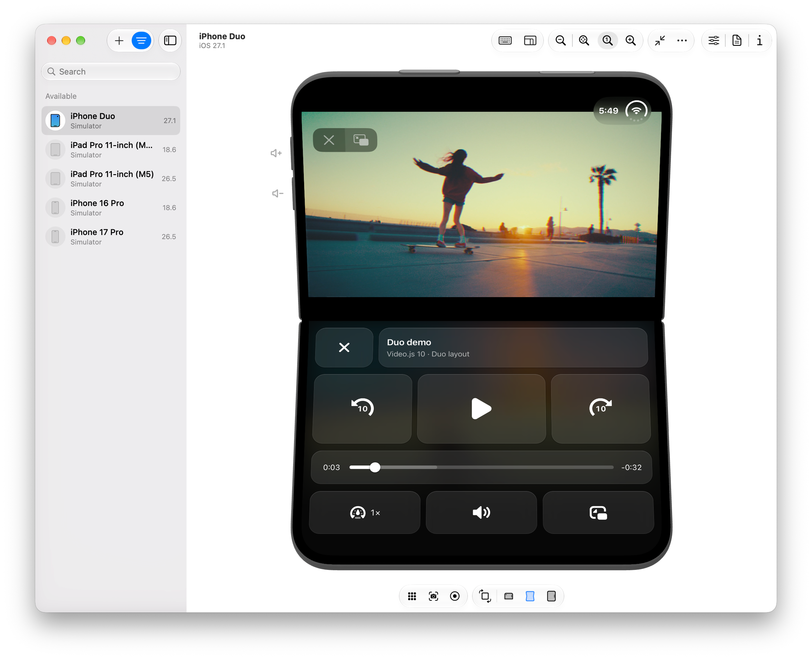Toggle mute with the speaker button

point(481,512)
